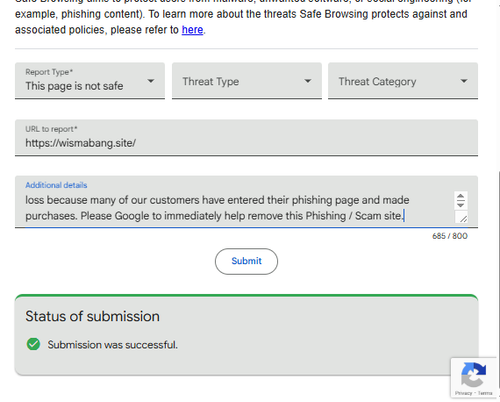Click the page vertical scrollbar

[x=498, y=284]
